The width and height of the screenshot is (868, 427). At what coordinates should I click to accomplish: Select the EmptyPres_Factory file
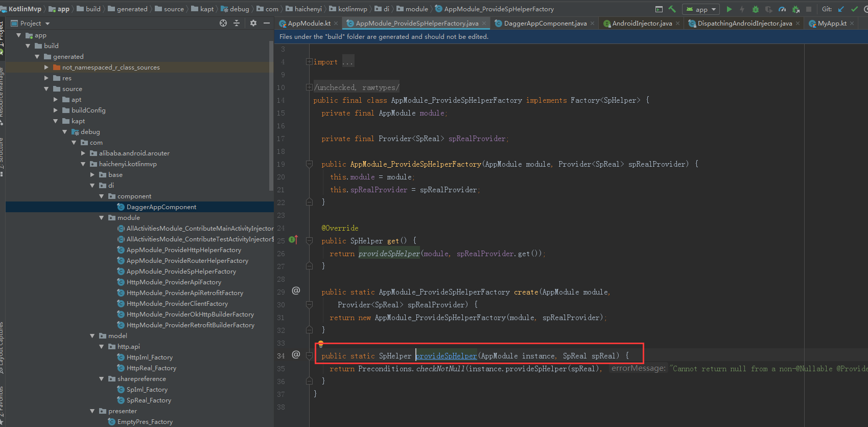tap(145, 421)
